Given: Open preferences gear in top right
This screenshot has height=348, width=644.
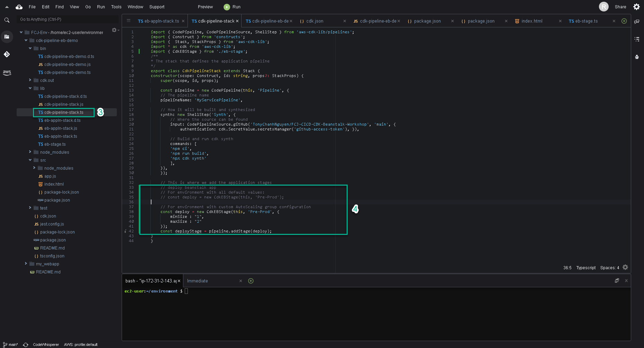Looking at the screenshot, I should click(636, 7).
